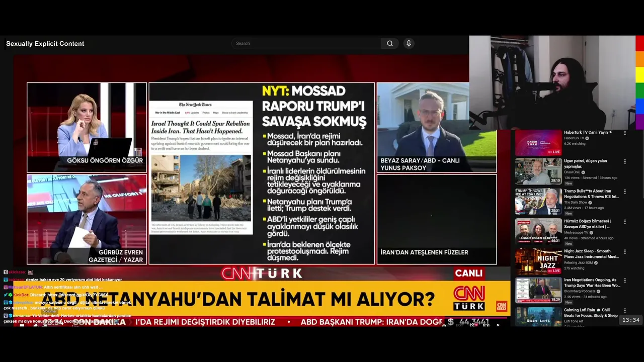The width and height of the screenshot is (644, 362).
Task: Visit the Relaxing Jazz BGM channel name
Action: (x=579, y=262)
